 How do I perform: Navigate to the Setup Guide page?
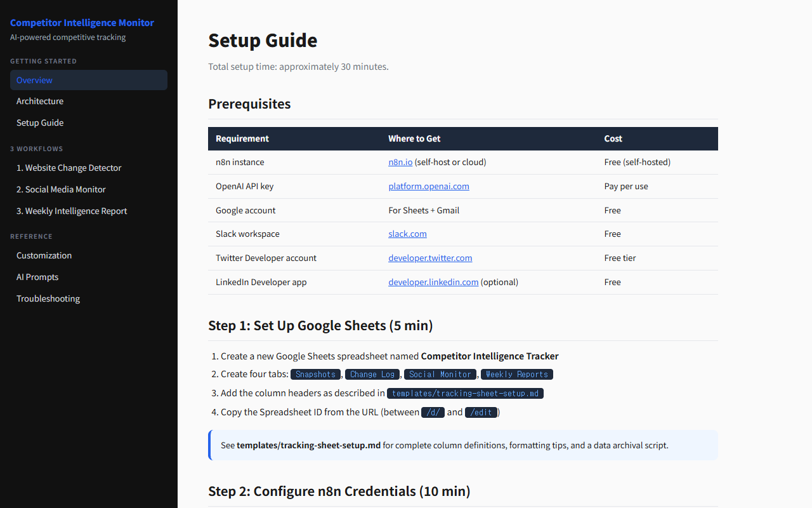[40, 123]
